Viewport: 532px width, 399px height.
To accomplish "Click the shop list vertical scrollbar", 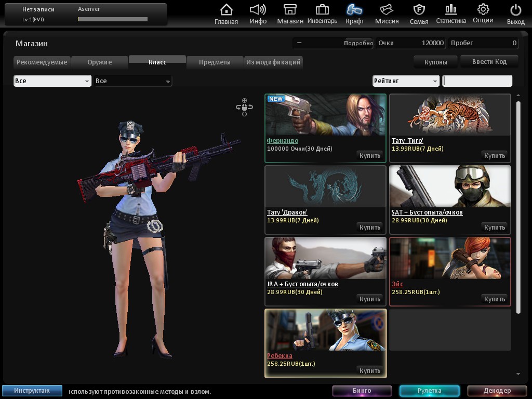I will click(517, 207).
